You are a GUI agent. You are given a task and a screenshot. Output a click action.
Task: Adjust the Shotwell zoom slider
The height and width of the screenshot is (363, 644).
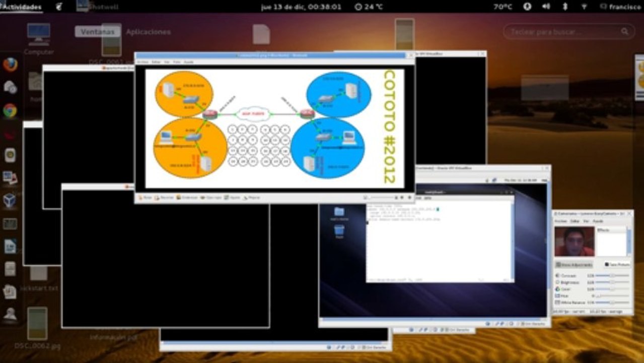coord(380,198)
